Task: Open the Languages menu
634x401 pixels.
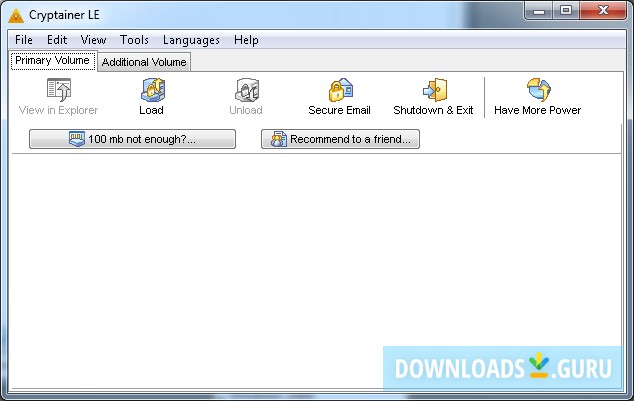Action: [x=191, y=40]
